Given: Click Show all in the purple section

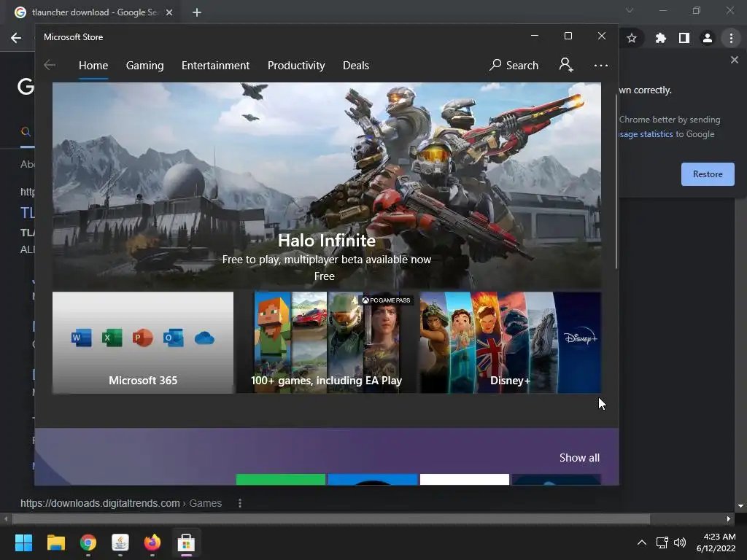Looking at the screenshot, I should [579, 458].
